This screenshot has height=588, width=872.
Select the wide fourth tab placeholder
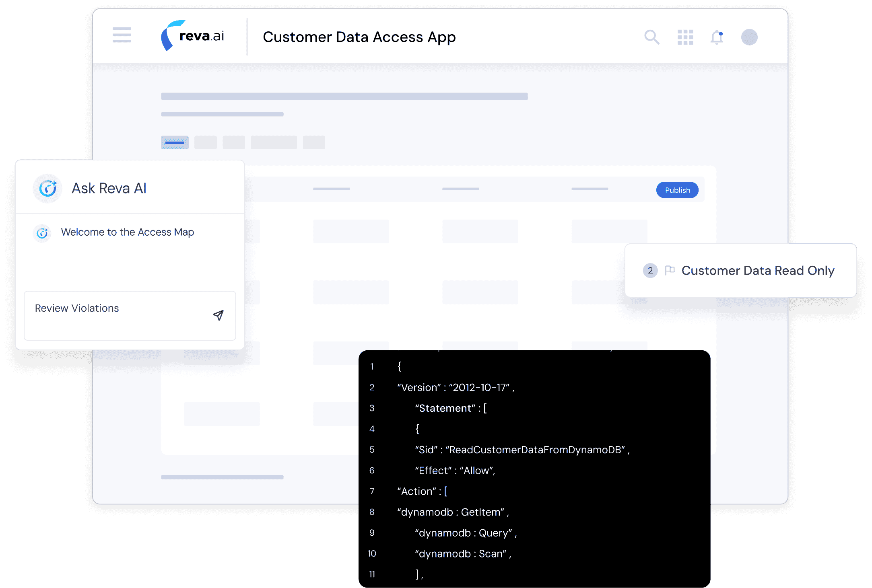[x=274, y=142]
